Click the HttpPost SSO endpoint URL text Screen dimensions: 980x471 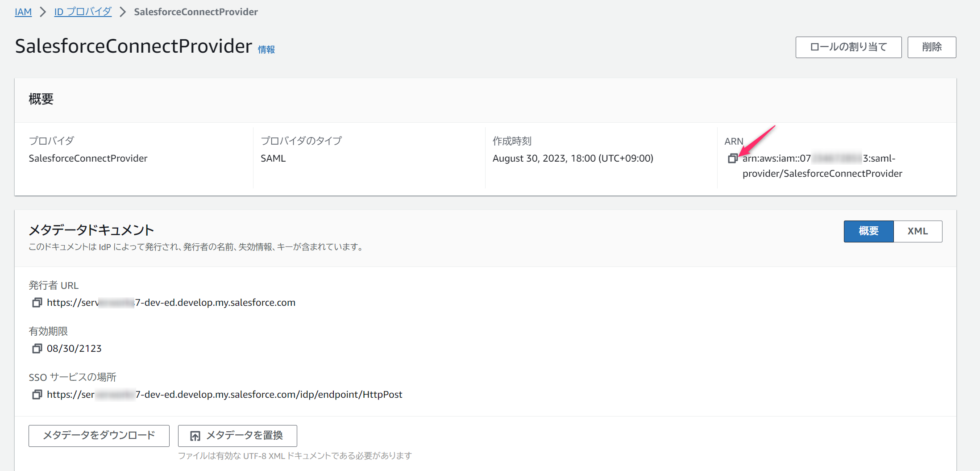(x=224, y=395)
